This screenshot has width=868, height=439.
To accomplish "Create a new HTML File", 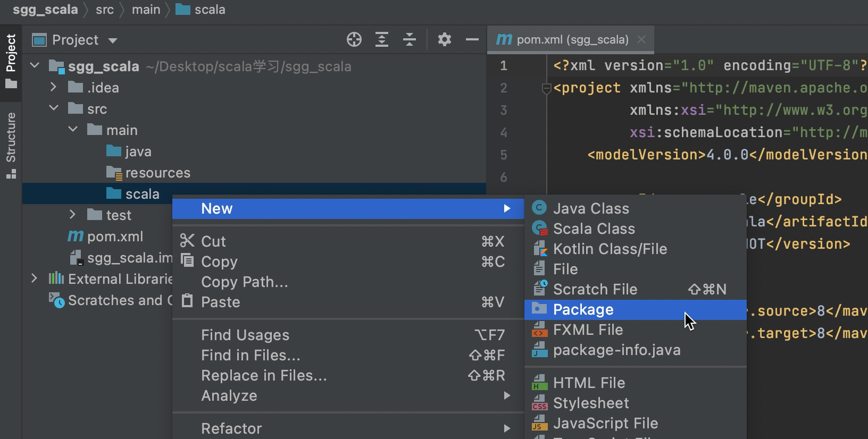I will [x=636, y=383].
